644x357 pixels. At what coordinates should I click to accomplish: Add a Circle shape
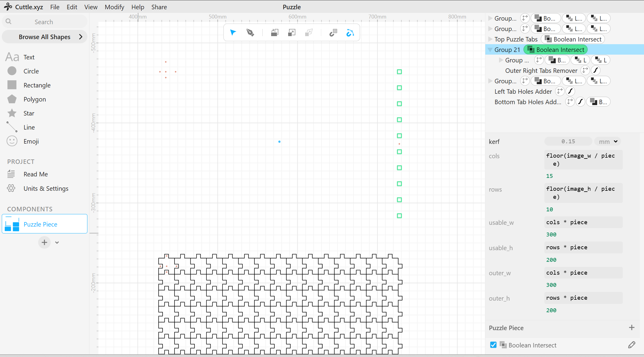23,71
